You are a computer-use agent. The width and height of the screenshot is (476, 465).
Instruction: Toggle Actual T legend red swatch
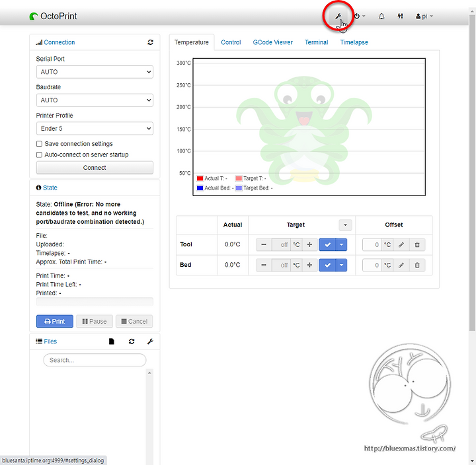coord(200,178)
